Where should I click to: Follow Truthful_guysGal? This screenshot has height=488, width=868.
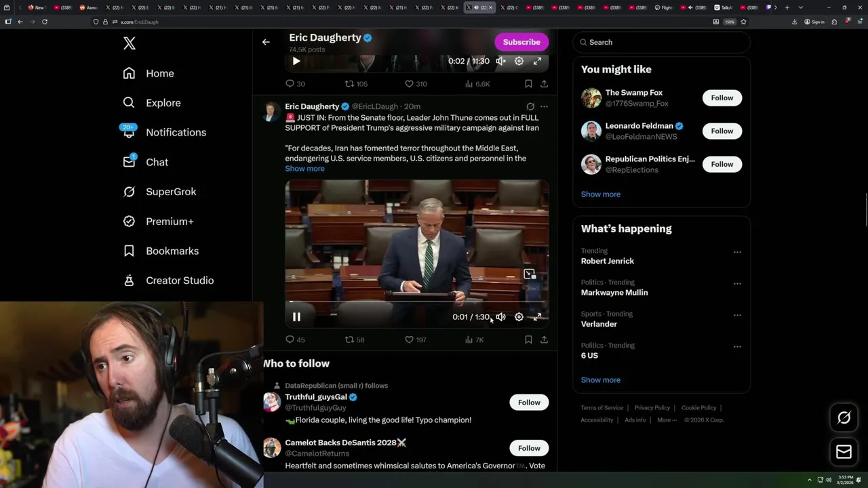pos(529,403)
